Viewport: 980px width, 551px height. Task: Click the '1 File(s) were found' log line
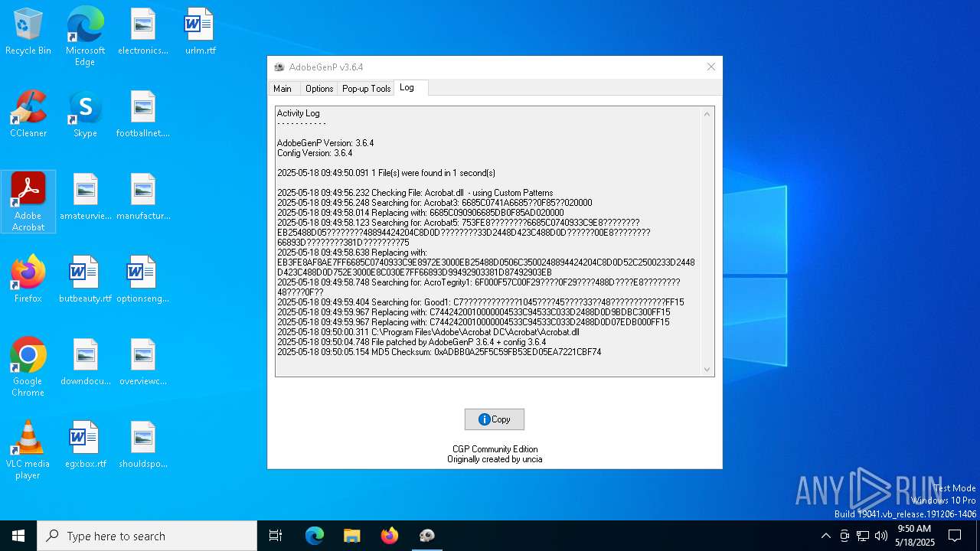(x=386, y=173)
